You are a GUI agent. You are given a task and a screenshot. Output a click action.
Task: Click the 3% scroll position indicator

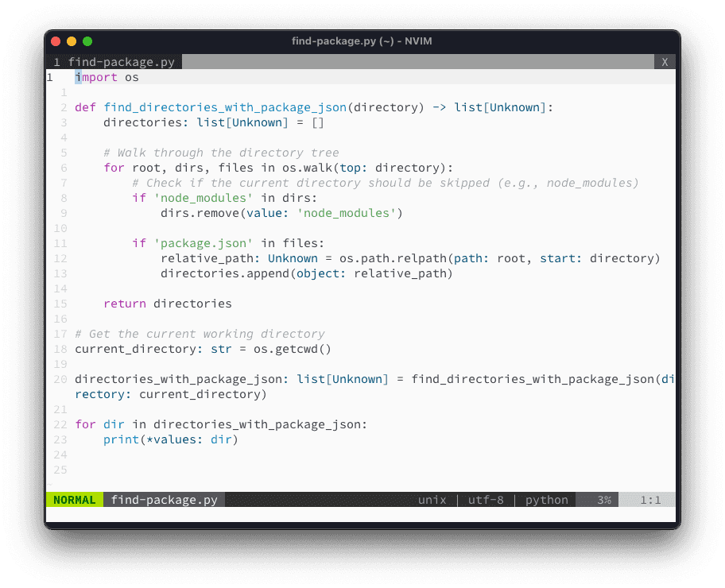(604, 500)
